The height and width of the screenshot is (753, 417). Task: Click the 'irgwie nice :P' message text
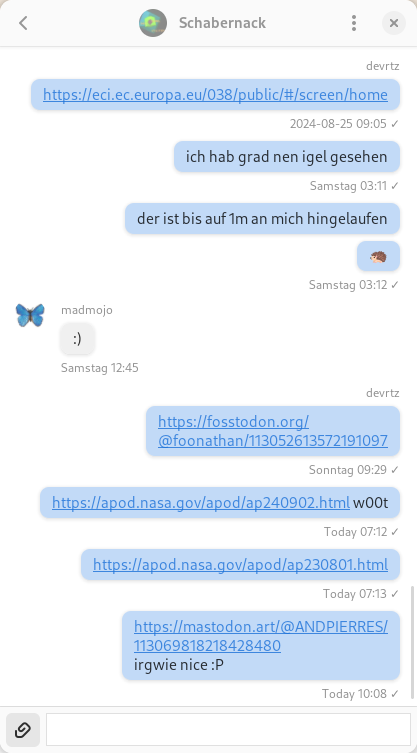click(179, 665)
